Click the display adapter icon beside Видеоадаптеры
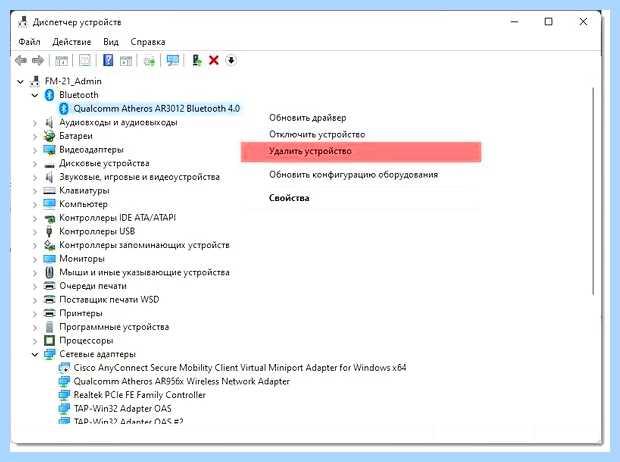 (49, 150)
